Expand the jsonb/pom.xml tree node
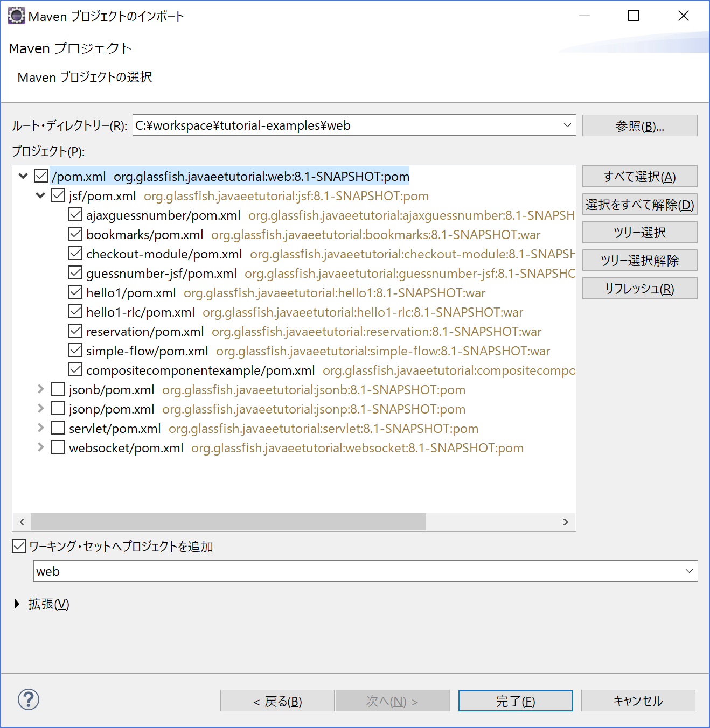710x728 pixels. click(40, 389)
